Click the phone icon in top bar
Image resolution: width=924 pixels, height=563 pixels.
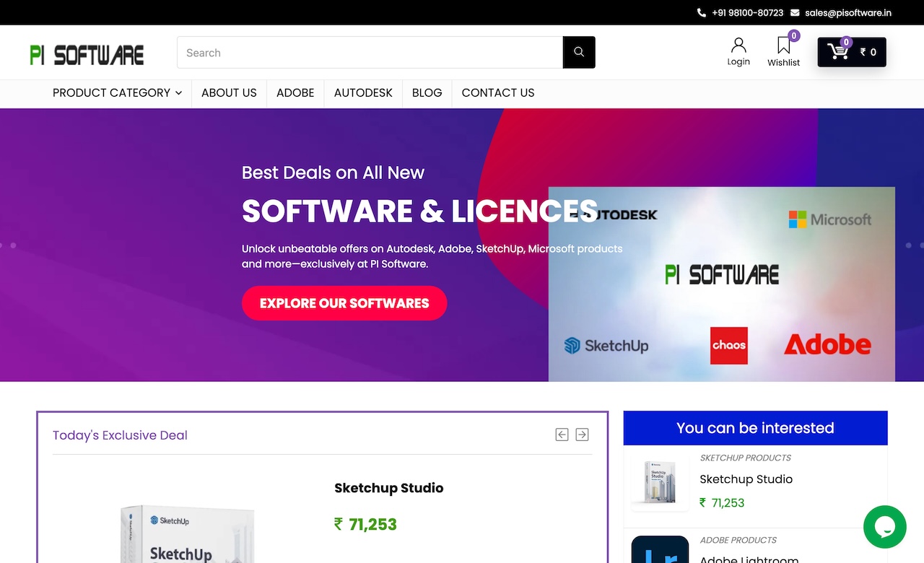coord(702,13)
